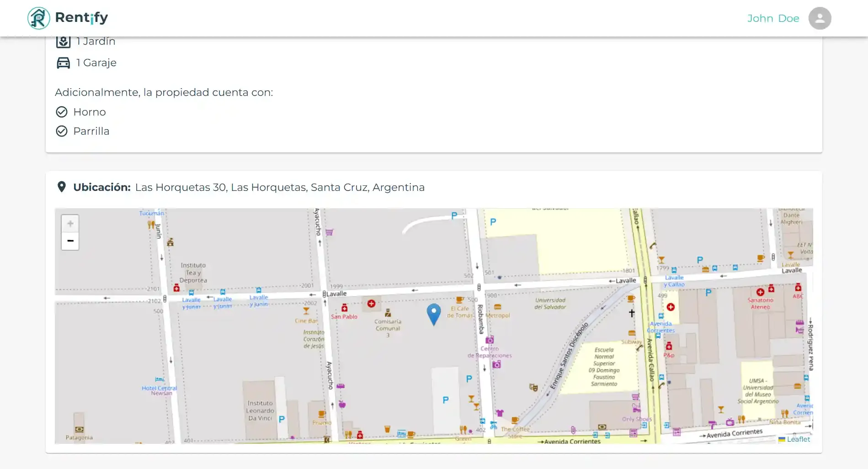
Task: Click the location pin beside Ubicación
Action: [x=61, y=187]
